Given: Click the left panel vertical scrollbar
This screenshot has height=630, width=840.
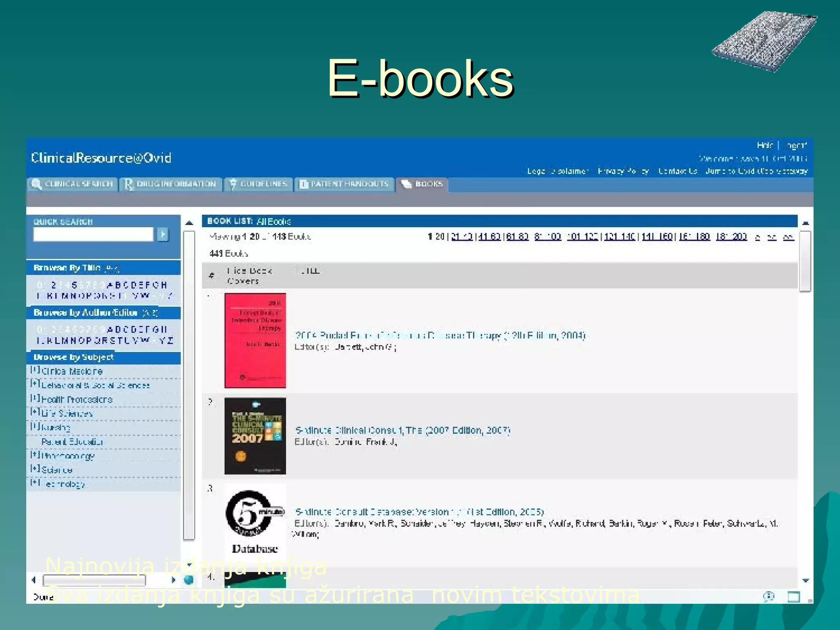Looking at the screenshot, I should click(189, 386).
